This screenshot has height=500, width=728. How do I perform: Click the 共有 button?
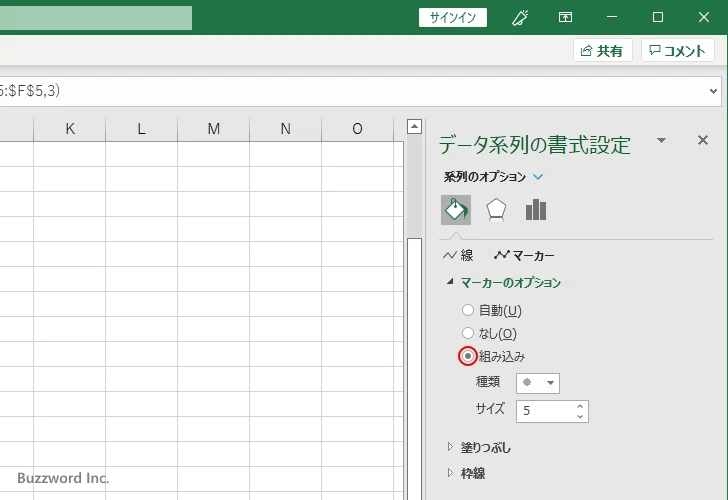(x=602, y=50)
